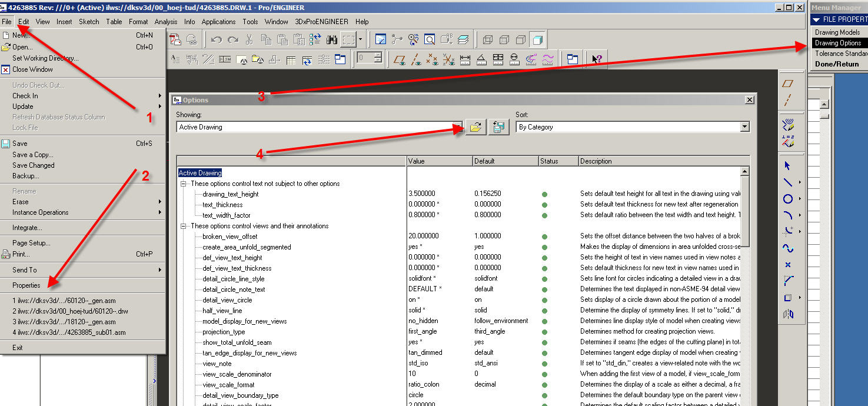Viewport: 868px width, 406px height.
Task: Click the context-sensitive help pointer icon
Action: point(597,59)
